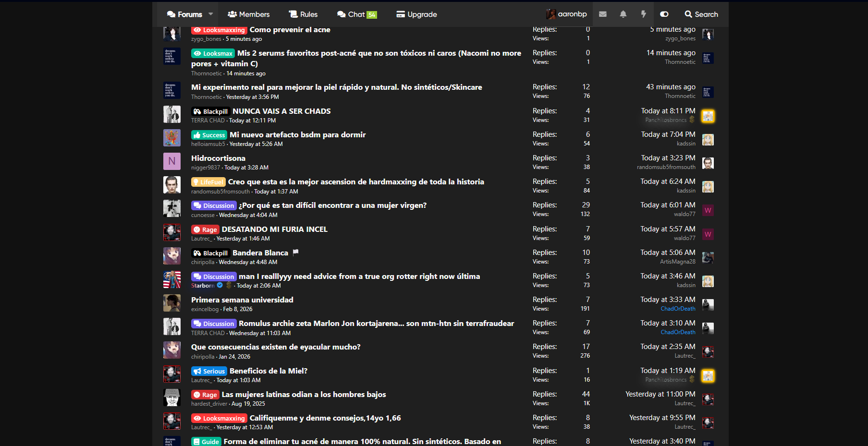Open Chat with 54 badge
The height and width of the screenshot is (446, 868).
coord(357,14)
